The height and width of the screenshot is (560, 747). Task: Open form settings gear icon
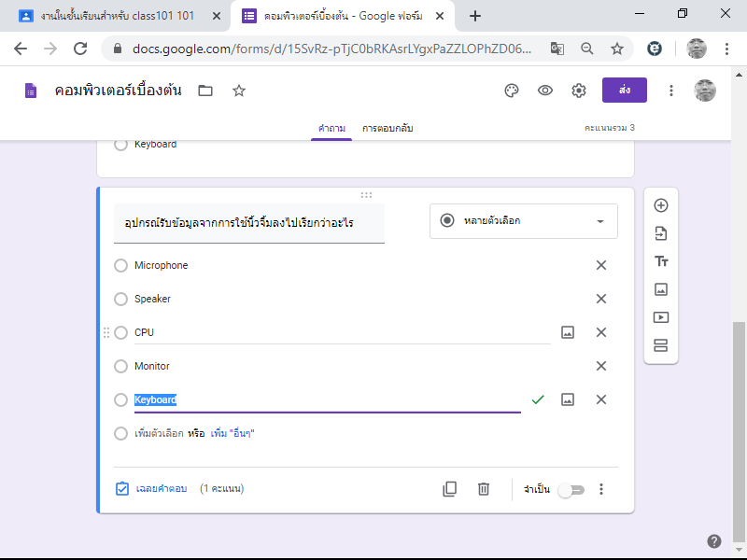[578, 91]
